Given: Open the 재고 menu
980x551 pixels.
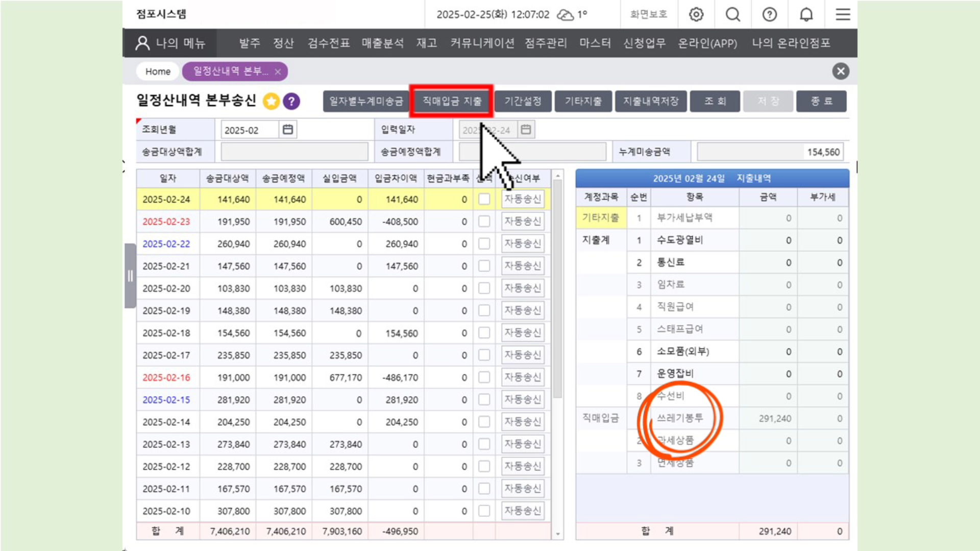Looking at the screenshot, I should coord(426,43).
